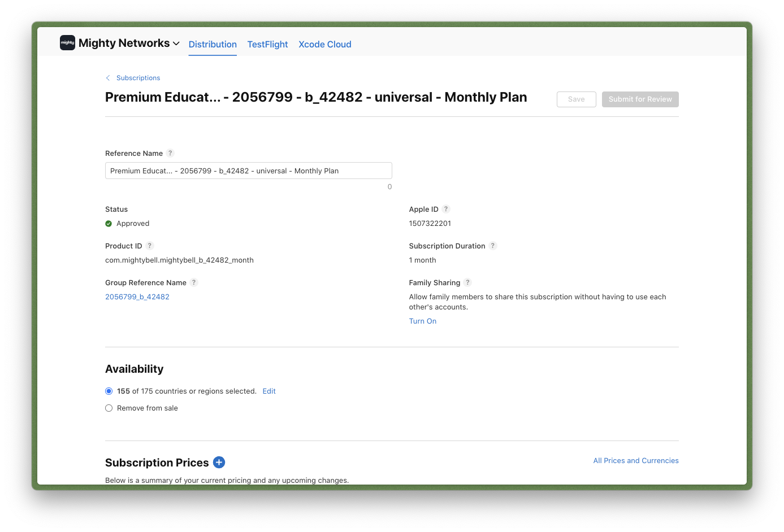Select countries or regions selected radio button

[x=109, y=391]
